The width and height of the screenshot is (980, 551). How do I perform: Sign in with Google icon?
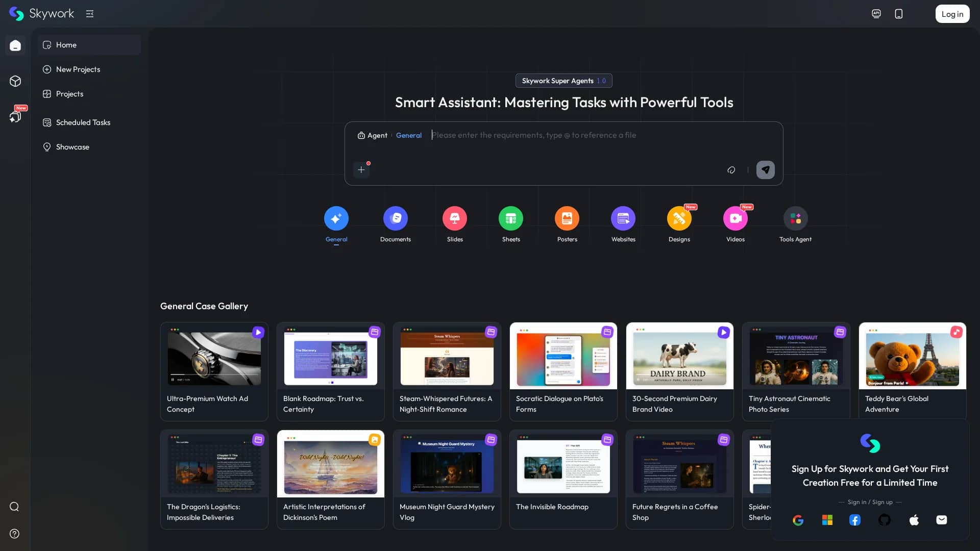pos(798,520)
